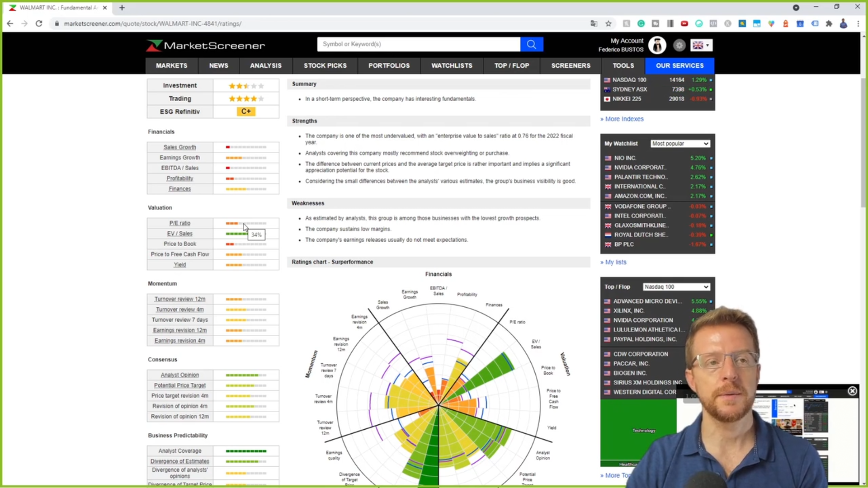Click the flag beside ROYAL DUTCH SHE..
The width and height of the screenshot is (868, 488).
[608, 235]
